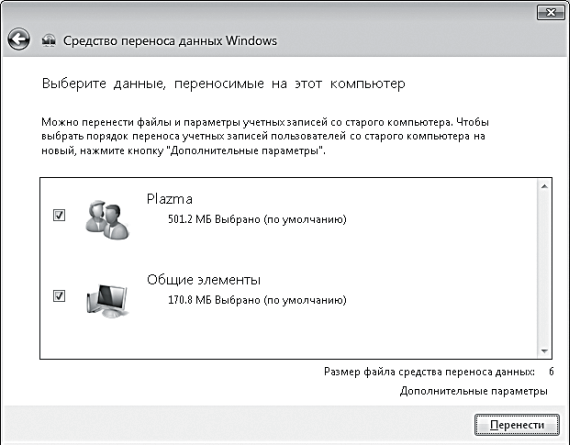The width and height of the screenshot is (570, 445).
Task: Click the scrollbar track in the list
Action: click(x=544, y=269)
